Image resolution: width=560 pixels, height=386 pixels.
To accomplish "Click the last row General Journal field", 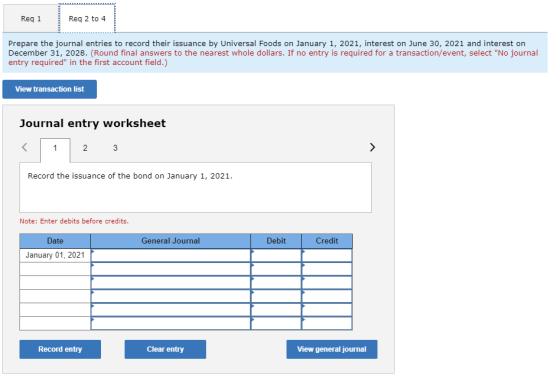I will click(x=171, y=323).
